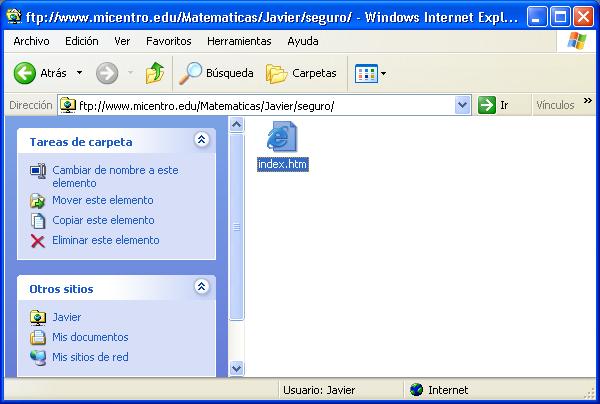Collapse the Tareas de carpeta panel
600x404 pixels.
(201, 141)
